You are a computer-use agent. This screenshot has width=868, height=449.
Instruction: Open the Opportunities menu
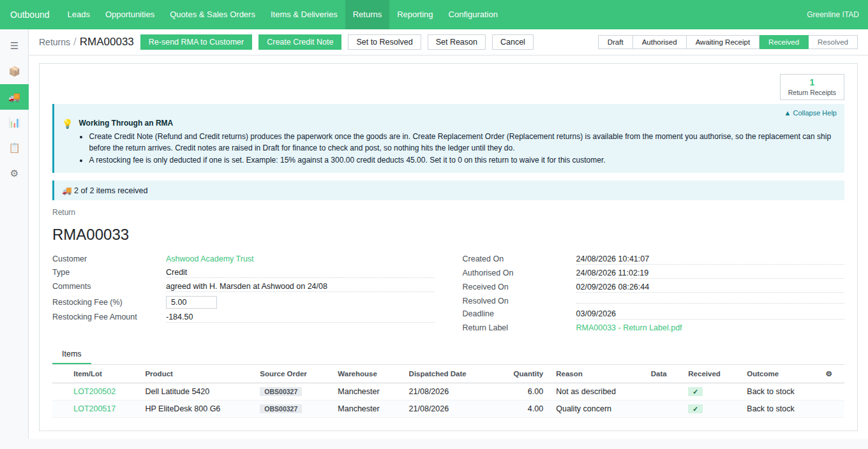tap(130, 15)
